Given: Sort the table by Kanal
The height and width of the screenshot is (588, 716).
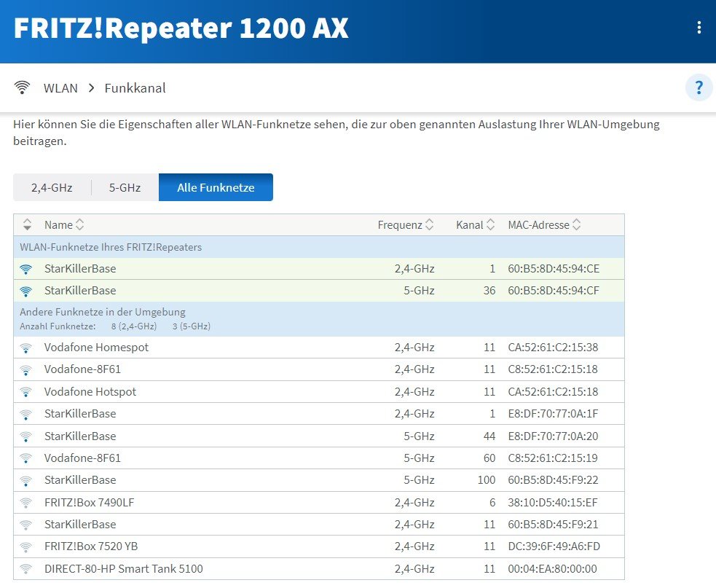Looking at the screenshot, I should [x=475, y=225].
